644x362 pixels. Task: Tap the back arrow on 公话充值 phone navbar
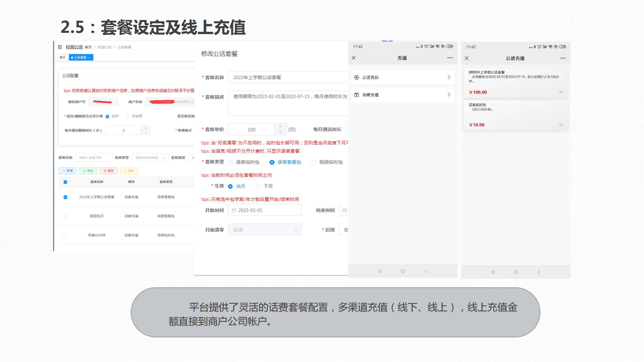pyautogui.click(x=539, y=272)
